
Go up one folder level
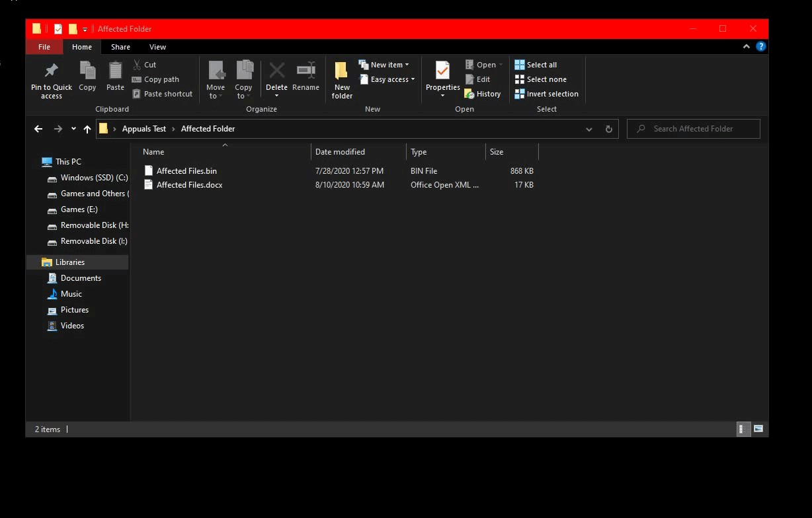tap(87, 129)
